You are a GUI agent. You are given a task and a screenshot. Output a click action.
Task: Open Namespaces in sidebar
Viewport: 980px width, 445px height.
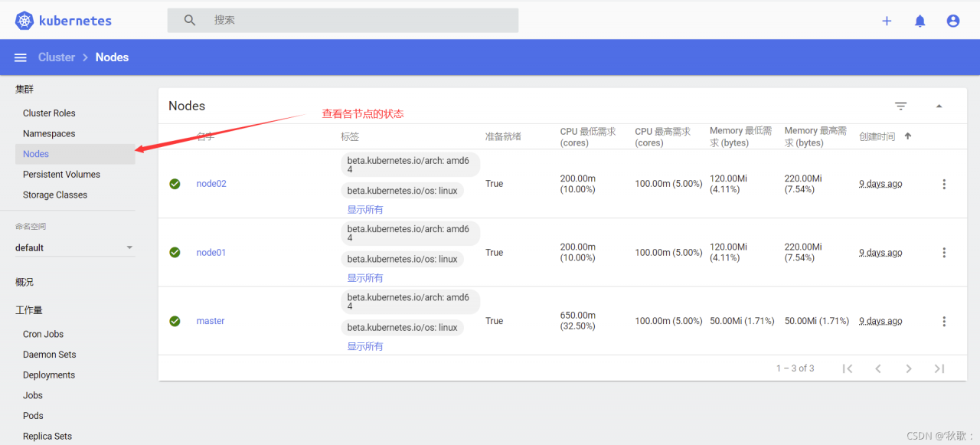point(49,133)
